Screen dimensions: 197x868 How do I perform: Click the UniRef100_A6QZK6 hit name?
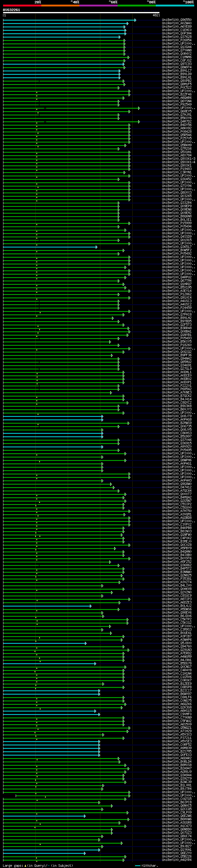click(x=177, y=704)
